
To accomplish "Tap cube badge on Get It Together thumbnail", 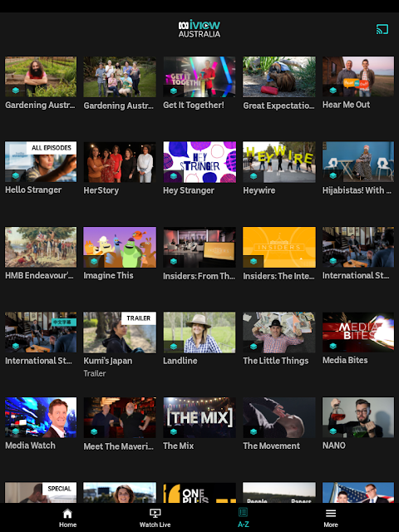I will (174, 91).
